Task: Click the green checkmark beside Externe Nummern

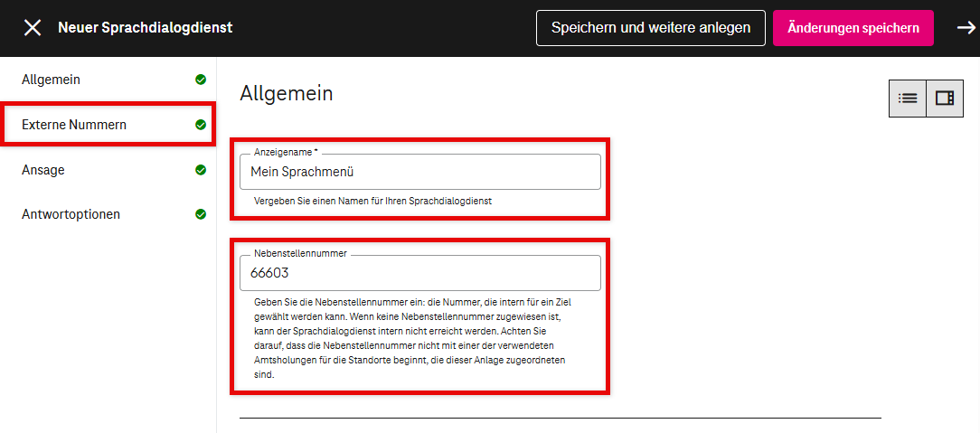Action: [201, 125]
